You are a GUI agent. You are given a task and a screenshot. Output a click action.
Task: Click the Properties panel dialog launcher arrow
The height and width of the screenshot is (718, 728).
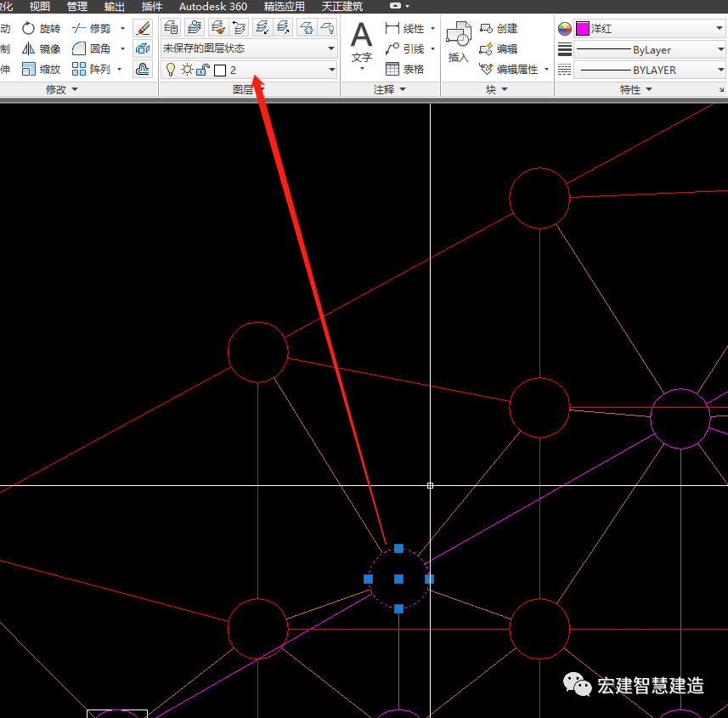(x=721, y=89)
